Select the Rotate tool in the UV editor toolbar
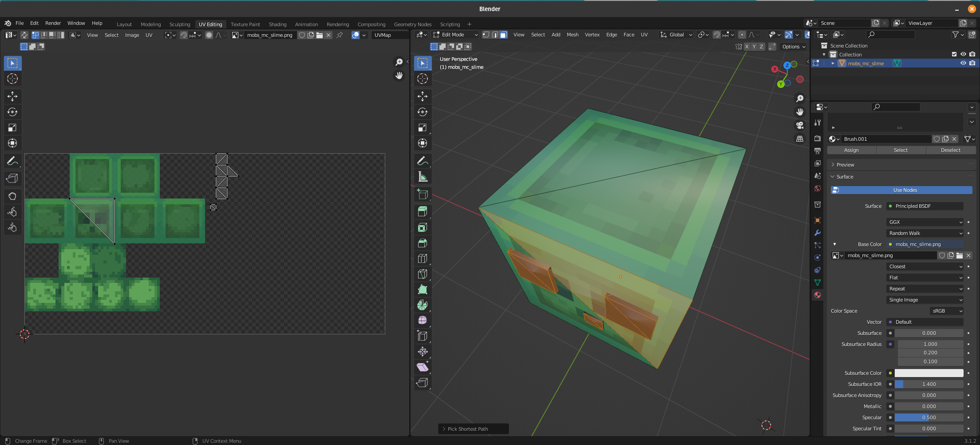980x445 pixels. [x=12, y=112]
